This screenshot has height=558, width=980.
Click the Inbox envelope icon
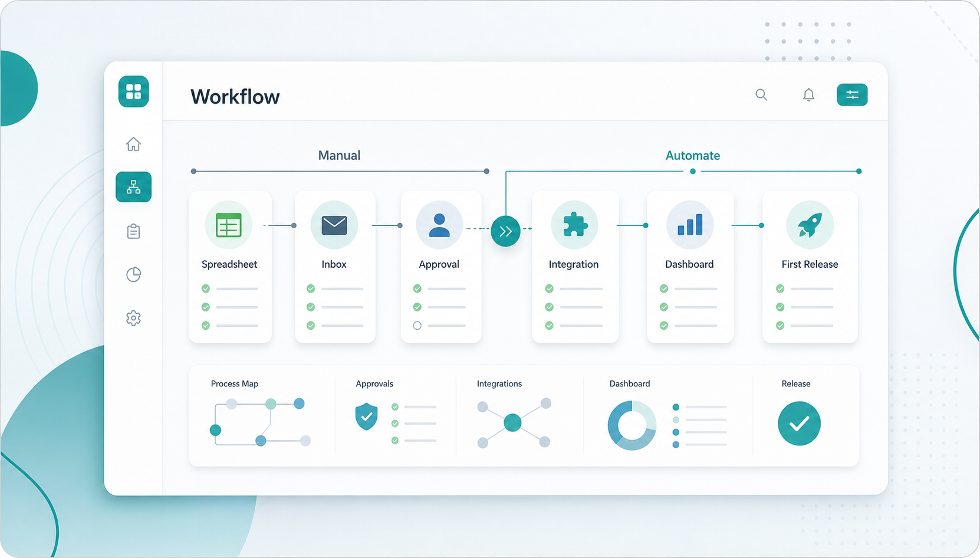pyautogui.click(x=334, y=225)
